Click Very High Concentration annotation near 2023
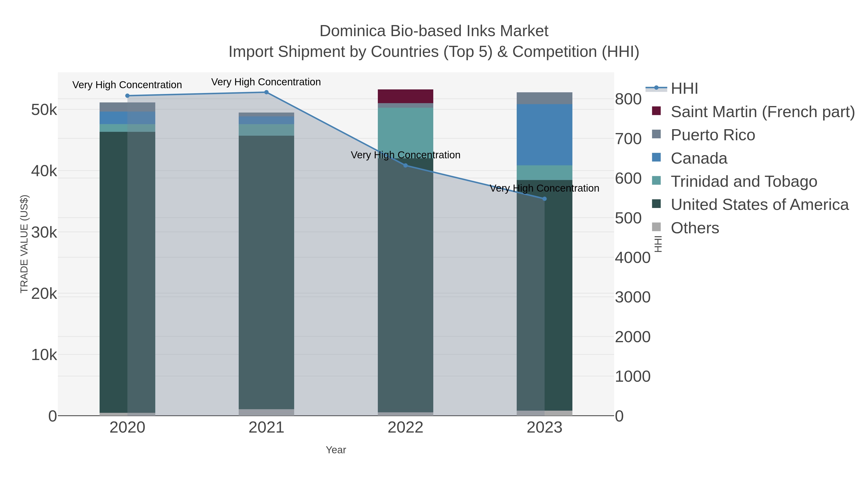The width and height of the screenshot is (868, 488). [x=544, y=188]
